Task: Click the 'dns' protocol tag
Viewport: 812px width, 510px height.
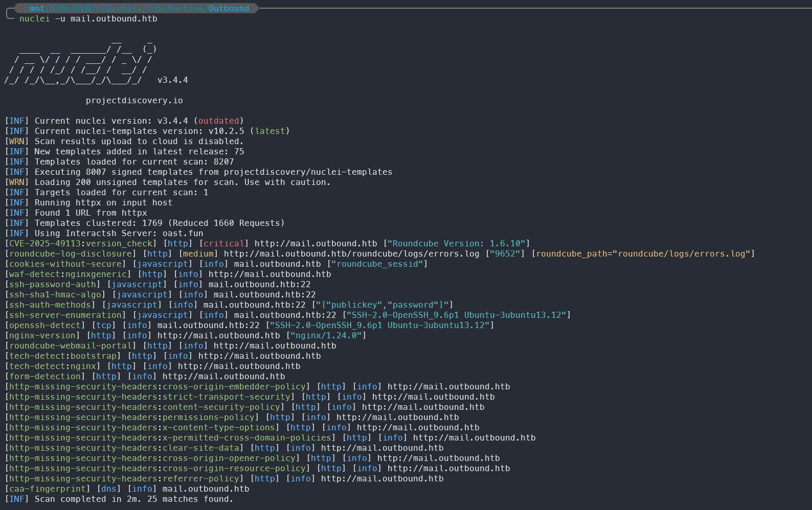Action: [109, 489]
